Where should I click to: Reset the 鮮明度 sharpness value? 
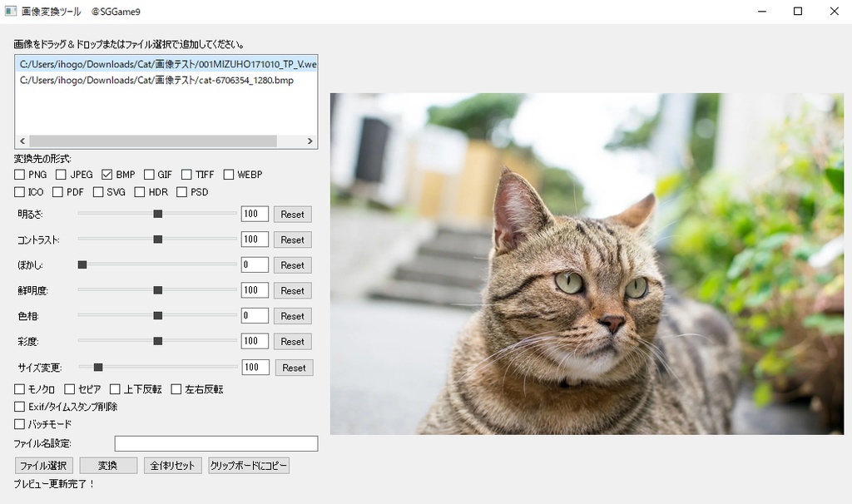[292, 290]
